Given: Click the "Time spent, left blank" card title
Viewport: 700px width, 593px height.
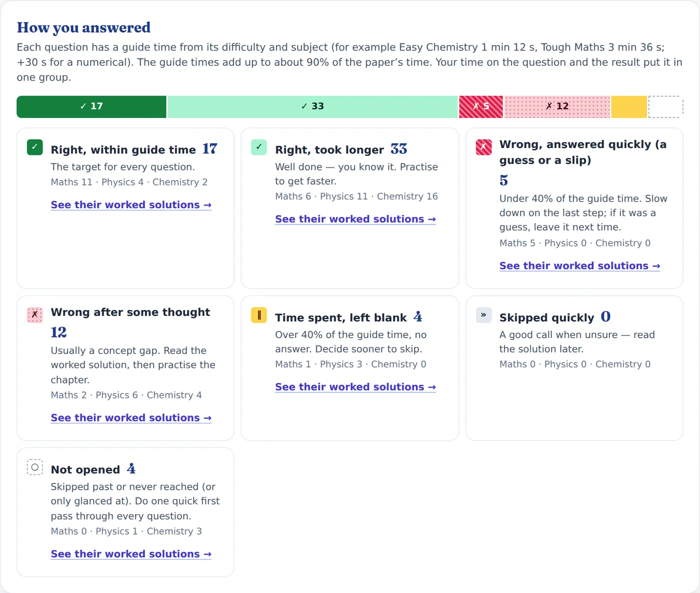Looking at the screenshot, I should pos(341,318).
